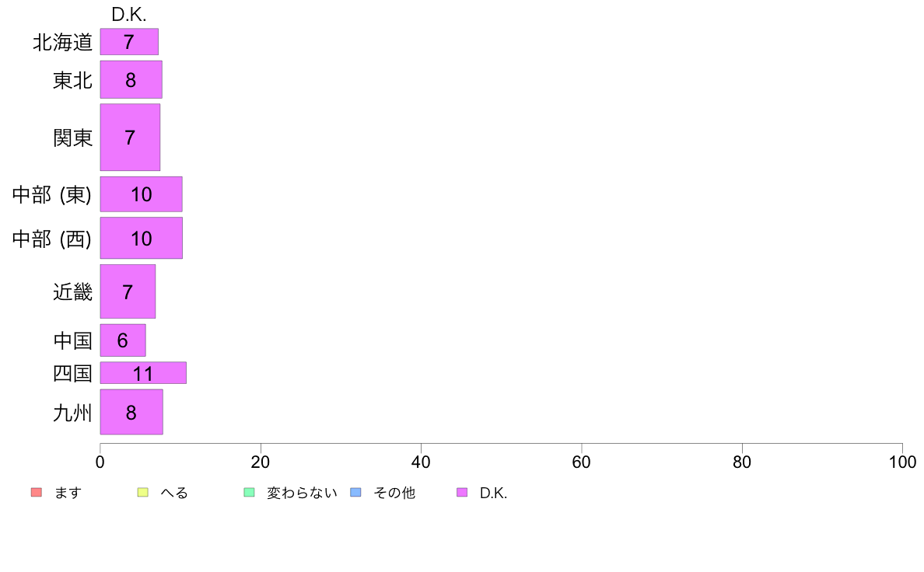924x572 pixels.
Task: Click the red ます legend swatch
Action: click(37, 492)
